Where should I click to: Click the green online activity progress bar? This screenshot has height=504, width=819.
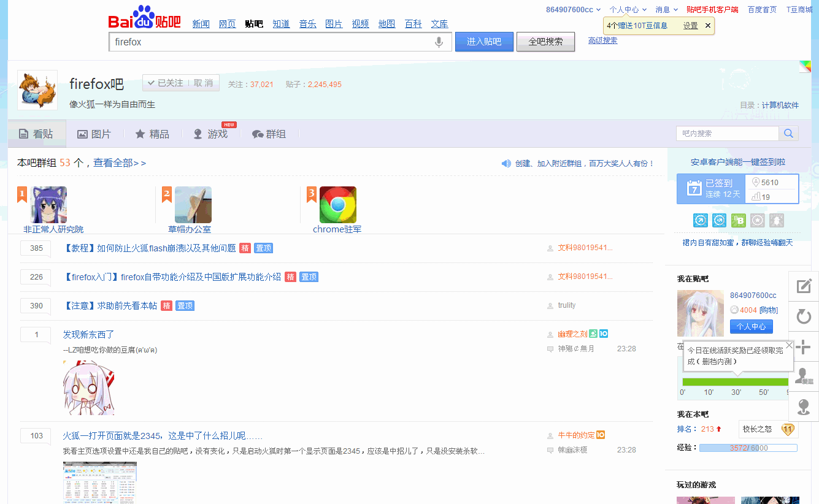[x=735, y=382]
